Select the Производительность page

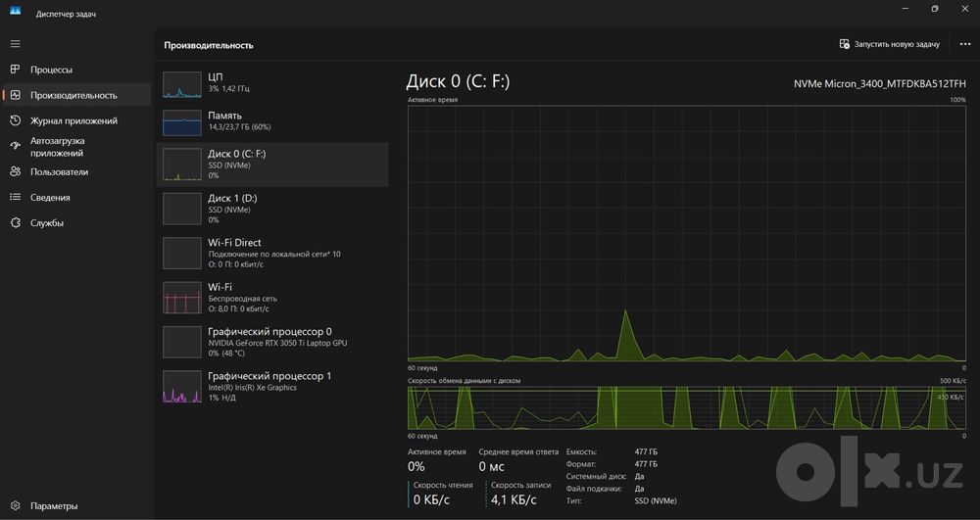click(76, 96)
